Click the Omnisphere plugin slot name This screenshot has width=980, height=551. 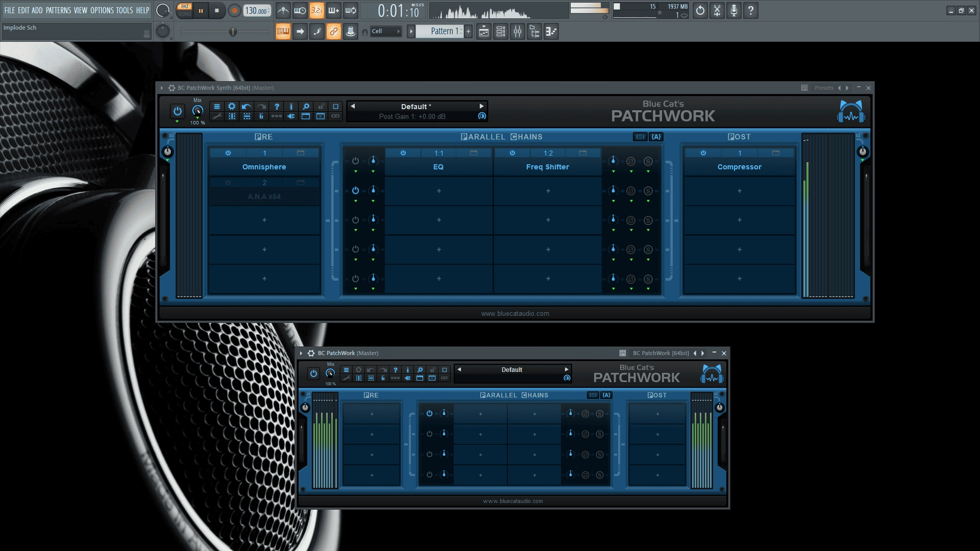click(264, 167)
